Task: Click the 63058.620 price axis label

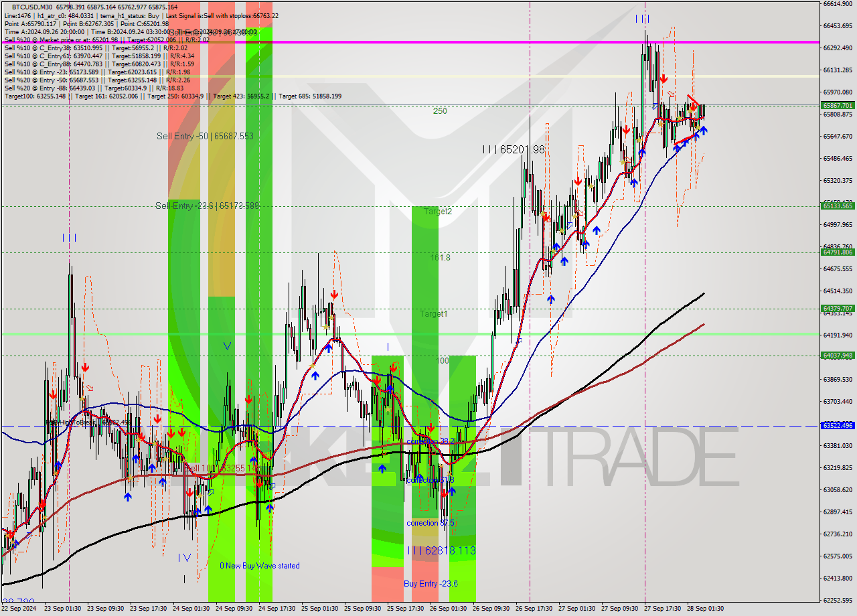Action: tap(838, 489)
